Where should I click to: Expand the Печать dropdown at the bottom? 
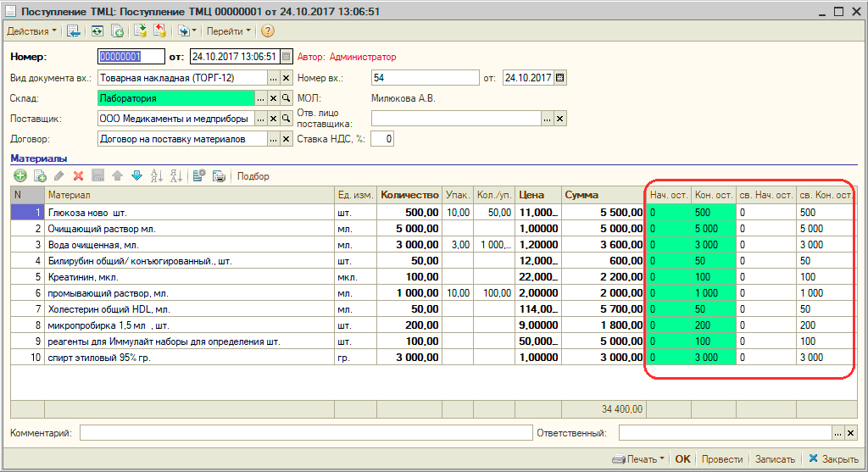[x=638, y=459]
